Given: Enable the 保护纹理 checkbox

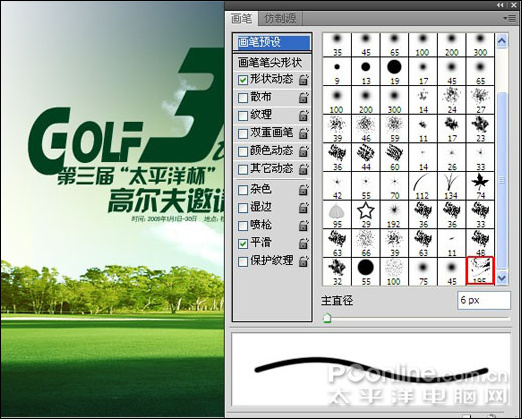Looking at the screenshot, I should click(243, 262).
